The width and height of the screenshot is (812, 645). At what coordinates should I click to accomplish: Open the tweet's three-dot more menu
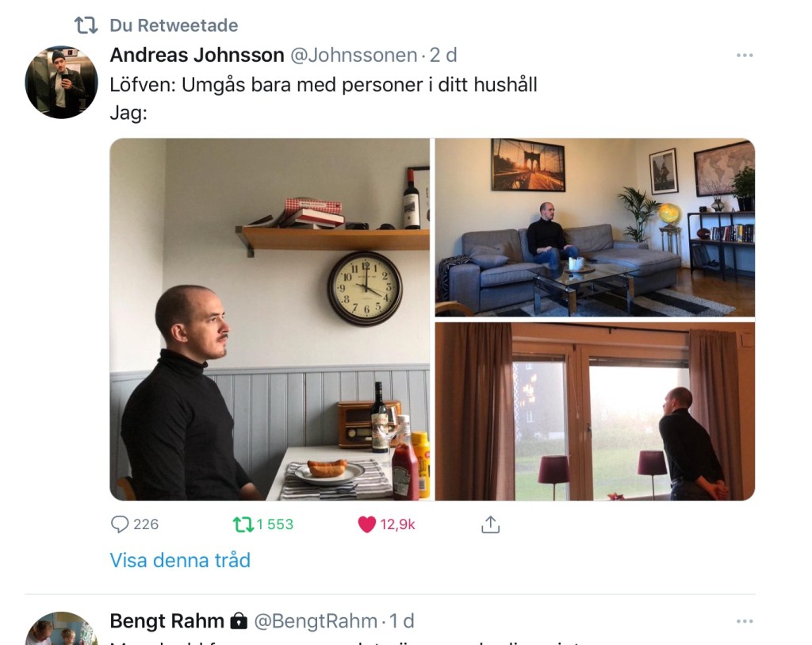pos(745,55)
